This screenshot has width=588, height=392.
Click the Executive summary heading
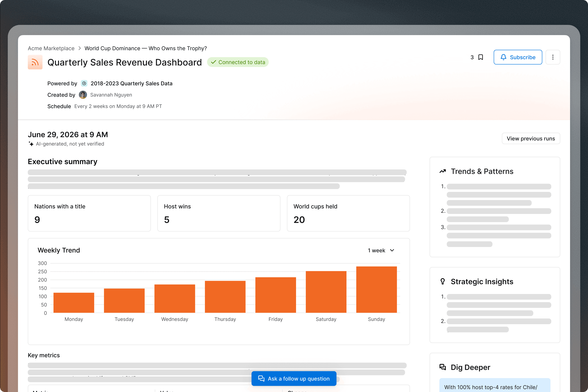[62, 161]
